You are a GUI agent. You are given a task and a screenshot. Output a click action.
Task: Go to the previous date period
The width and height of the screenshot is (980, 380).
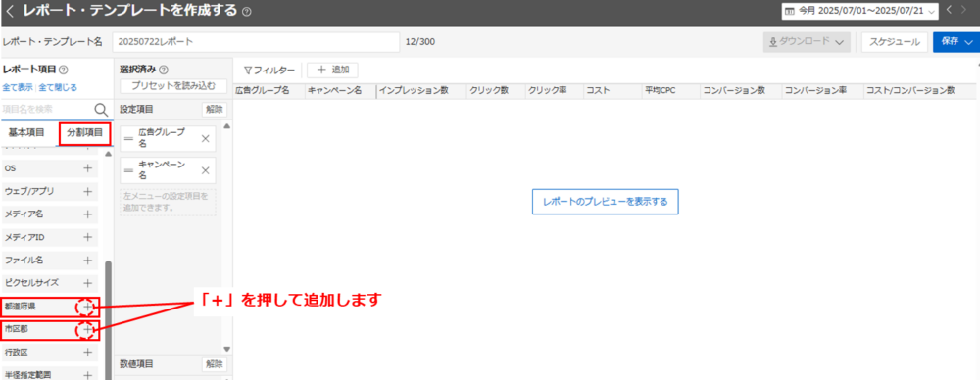click(x=950, y=10)
